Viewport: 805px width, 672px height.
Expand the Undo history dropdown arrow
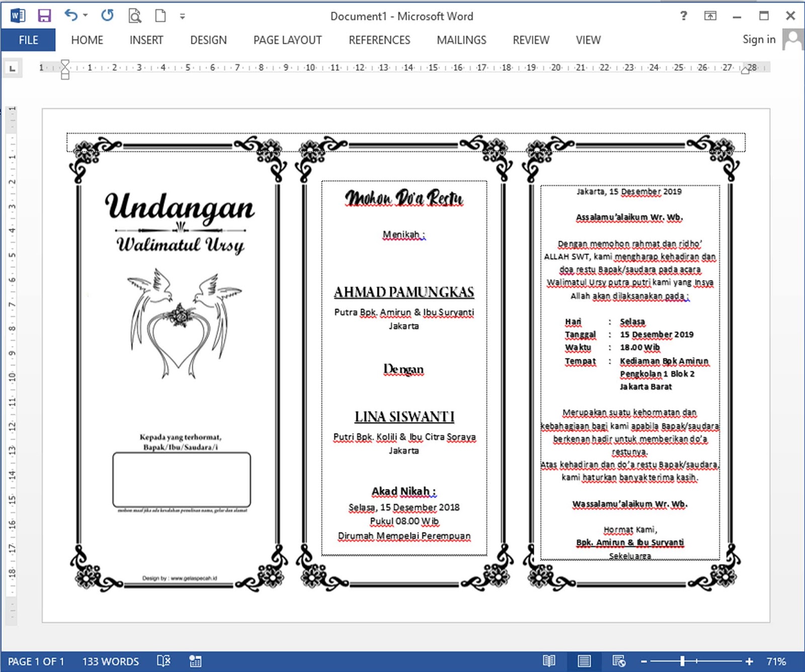(86, 16)
